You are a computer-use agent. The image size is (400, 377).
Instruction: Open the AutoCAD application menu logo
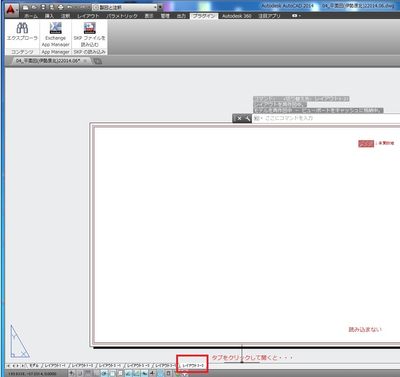[x=12, y=10]
